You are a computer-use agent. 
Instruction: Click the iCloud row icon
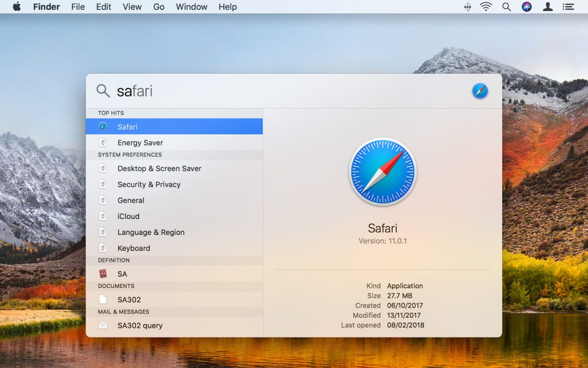(103, 216)
